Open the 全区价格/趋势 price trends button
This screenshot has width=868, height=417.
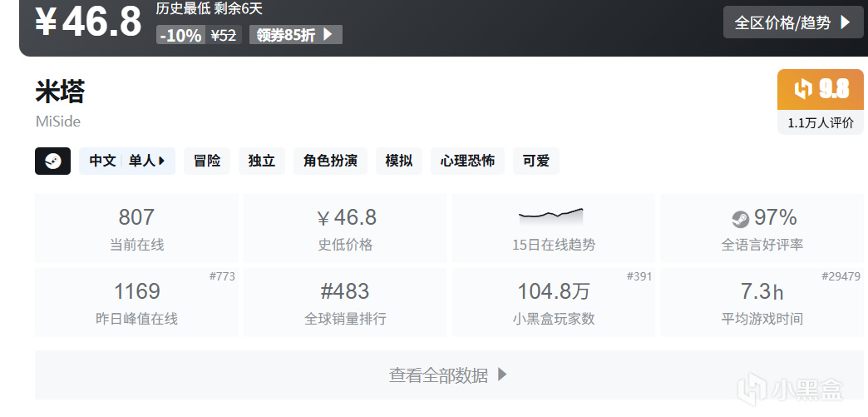[793, 22]
